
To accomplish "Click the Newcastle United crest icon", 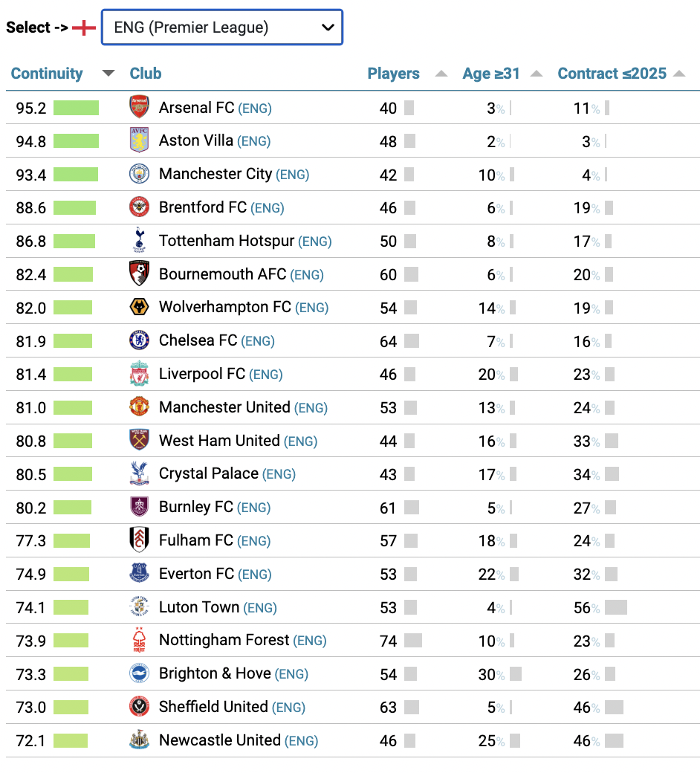I will [x=140, y=740].
